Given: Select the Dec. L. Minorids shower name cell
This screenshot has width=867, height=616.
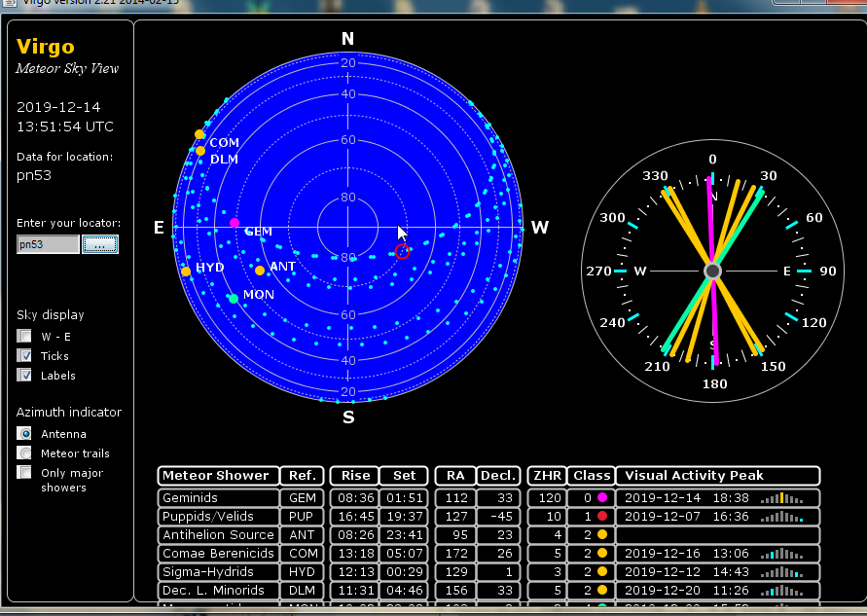Looking at the screenshot, I should point(218,591).
